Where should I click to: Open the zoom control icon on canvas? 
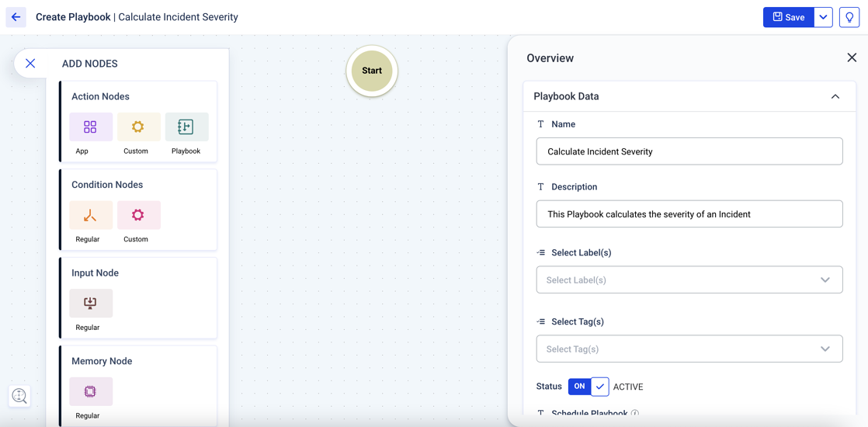pos(19,396)
